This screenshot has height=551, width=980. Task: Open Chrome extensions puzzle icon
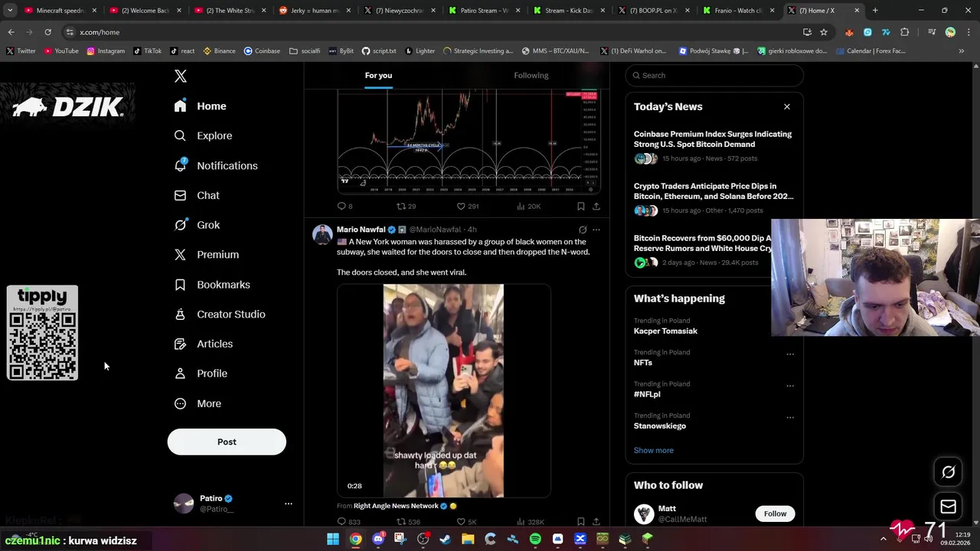click(904, 32)
